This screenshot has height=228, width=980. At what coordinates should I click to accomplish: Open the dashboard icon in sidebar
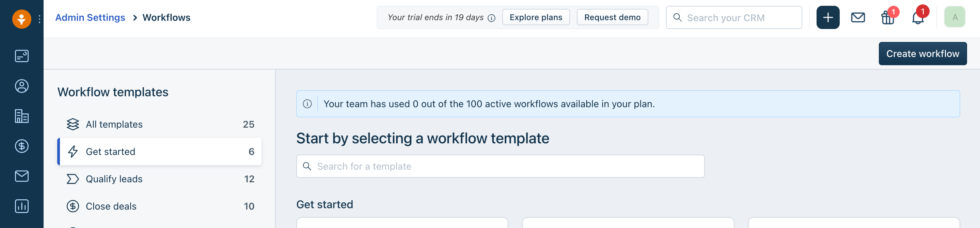point(22,56)
